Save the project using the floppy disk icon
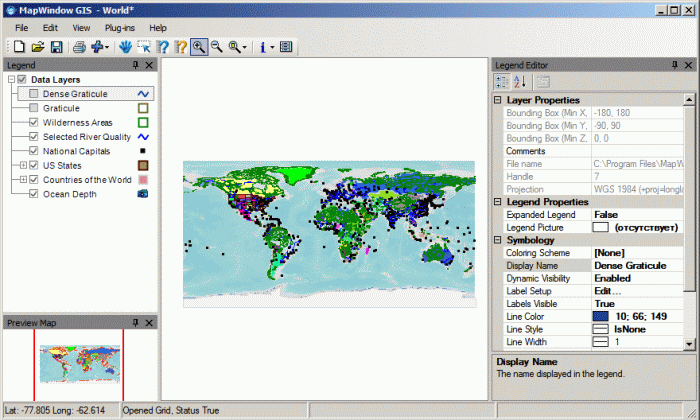The height and width of the screenshot is (420, 700). 56,47
